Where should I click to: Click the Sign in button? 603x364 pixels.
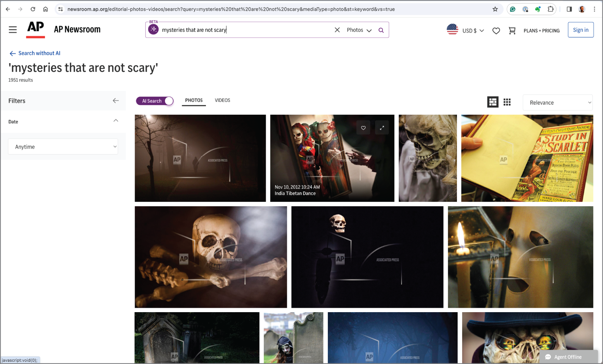coord(581,30)
